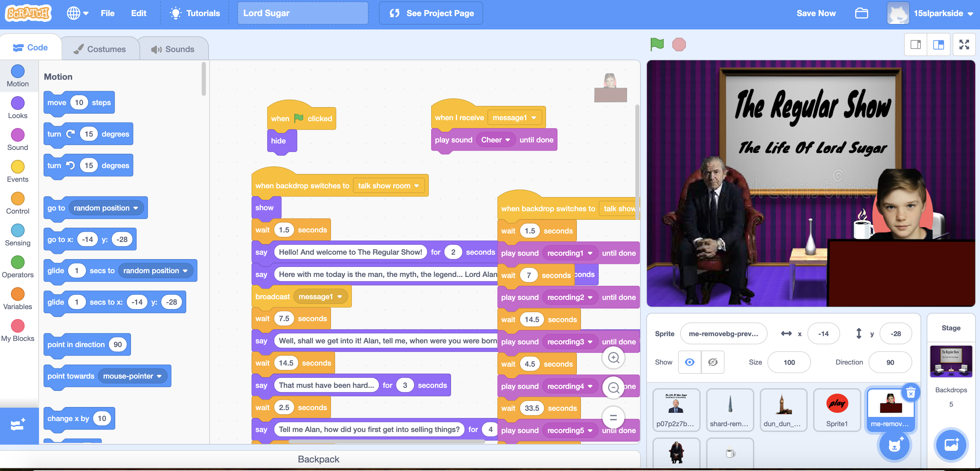
Task: Select the Motion block category
Action: click(18, 76)
